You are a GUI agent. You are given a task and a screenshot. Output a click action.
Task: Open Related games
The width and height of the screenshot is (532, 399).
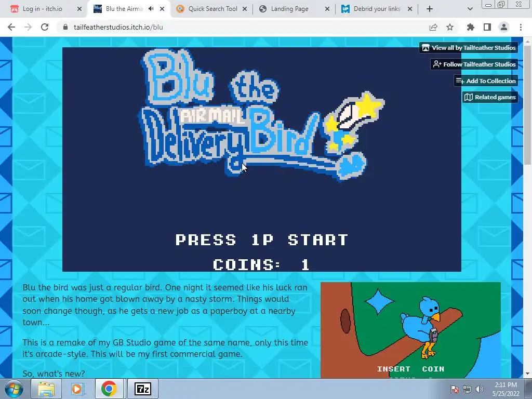click(x=490, y=97)
